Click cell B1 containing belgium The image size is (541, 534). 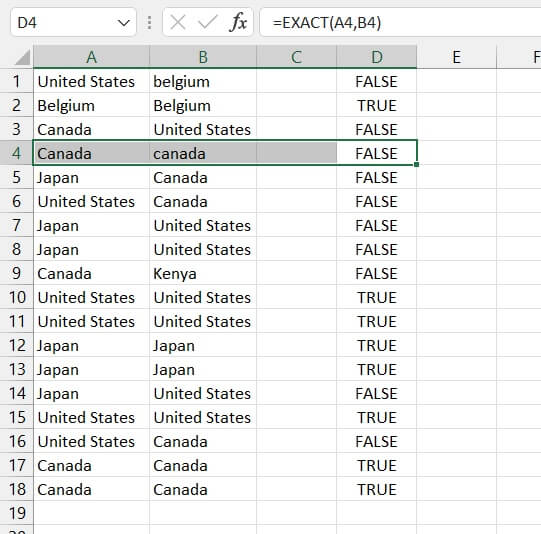click(203, 81)
